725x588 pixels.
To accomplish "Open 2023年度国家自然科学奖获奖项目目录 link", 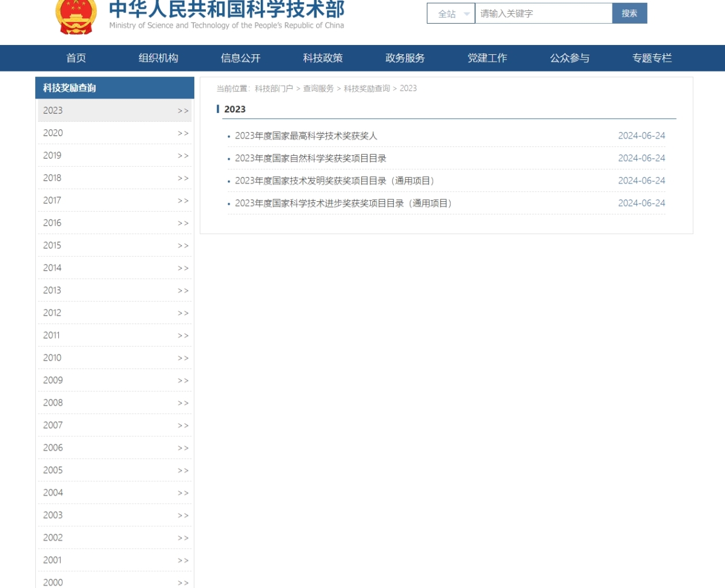I will point(310,159).
